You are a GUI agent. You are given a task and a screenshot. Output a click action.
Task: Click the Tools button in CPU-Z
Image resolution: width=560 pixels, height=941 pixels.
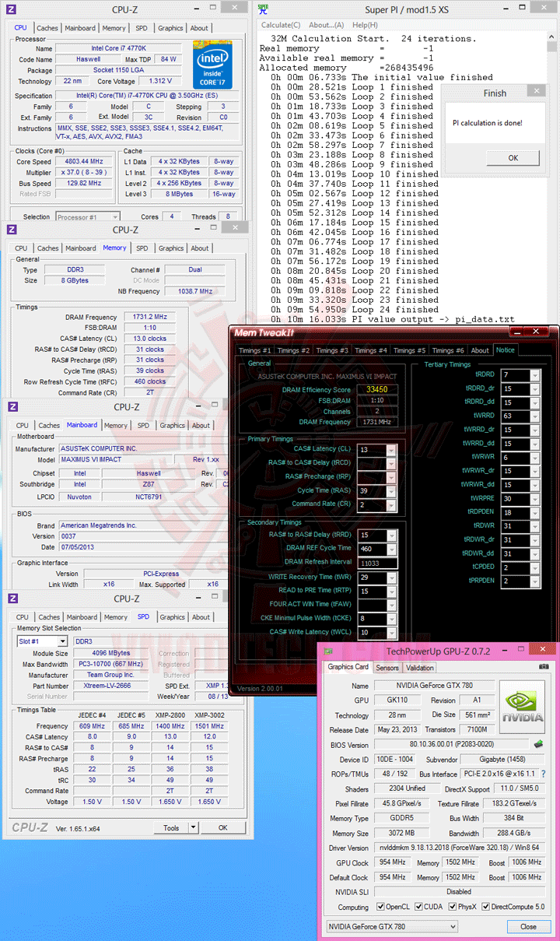[x=171, y=828]
